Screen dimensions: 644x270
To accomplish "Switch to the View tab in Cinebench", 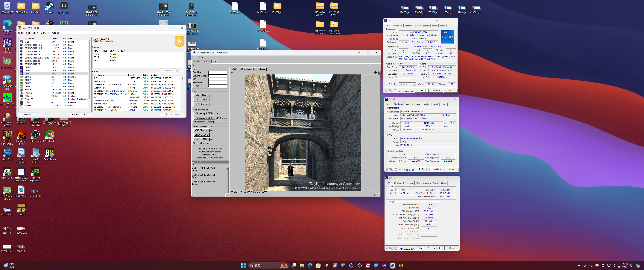I will click(x=215, y=62).
